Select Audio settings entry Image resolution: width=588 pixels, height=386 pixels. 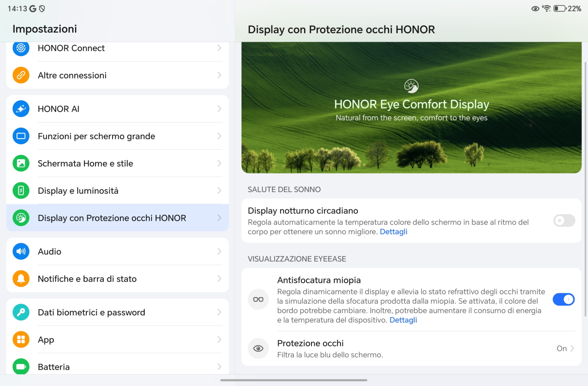click(x=118, y=252)
